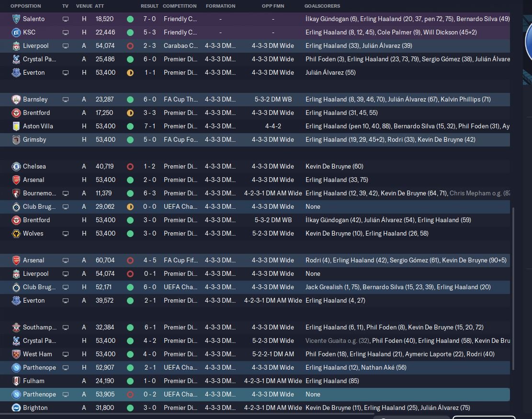Click the FA Cup Fif... competition cell
Image resolution: width=532 pixels, height=419 pixels.
coord(181,260)
